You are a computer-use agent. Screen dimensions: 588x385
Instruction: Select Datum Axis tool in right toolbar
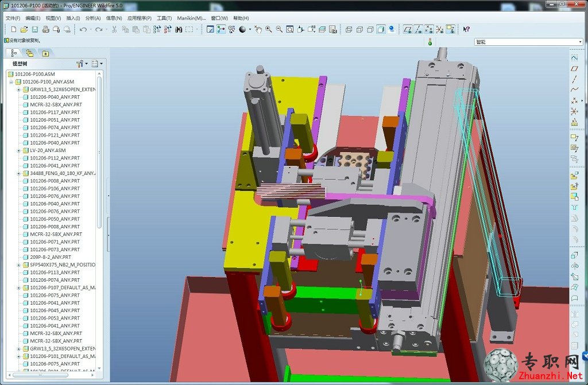tap(574, 79)
